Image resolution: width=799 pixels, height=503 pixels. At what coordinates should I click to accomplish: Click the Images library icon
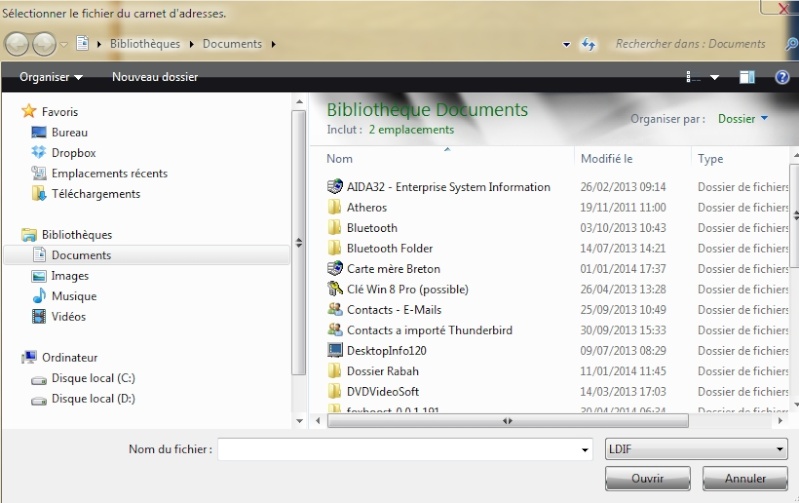[39, 276]
